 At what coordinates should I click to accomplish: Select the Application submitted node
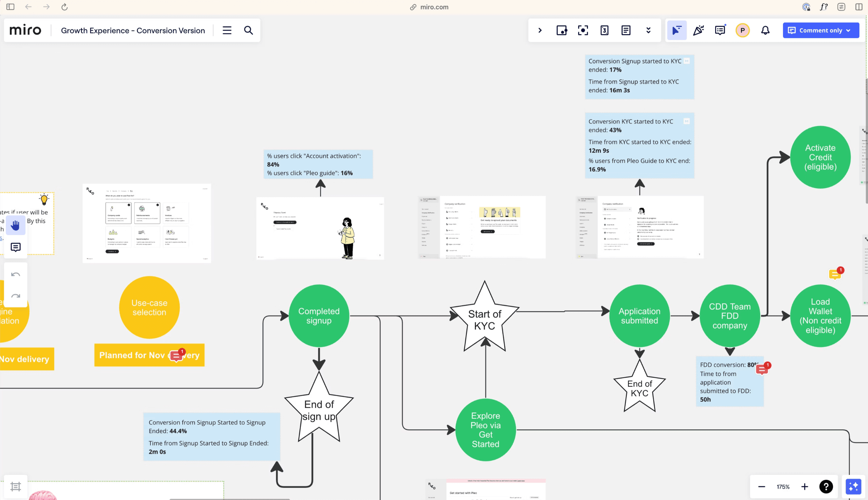tap(640, 316)
